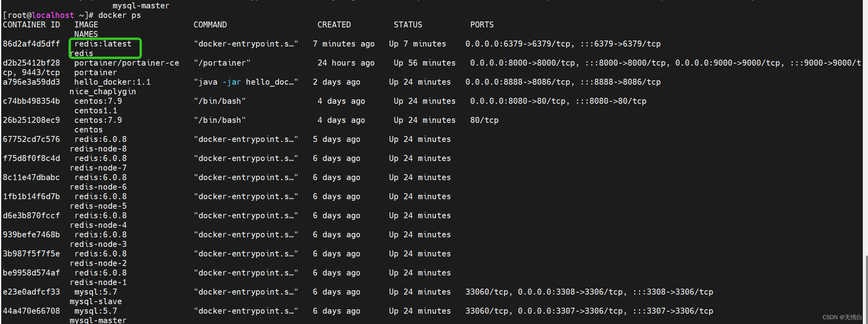Click the redis-node-6 container name

tap(98, 187)
